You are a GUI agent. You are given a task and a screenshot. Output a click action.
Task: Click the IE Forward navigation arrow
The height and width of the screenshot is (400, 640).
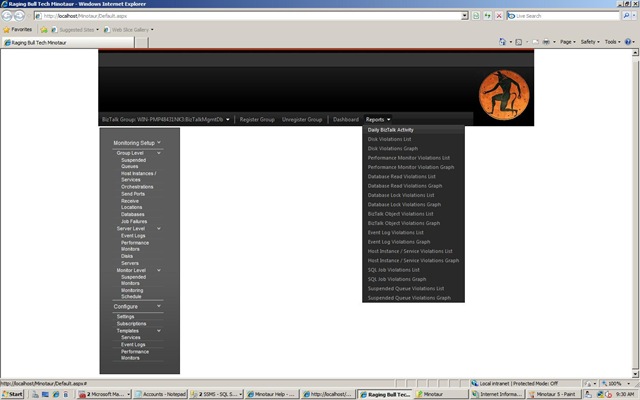19,16
